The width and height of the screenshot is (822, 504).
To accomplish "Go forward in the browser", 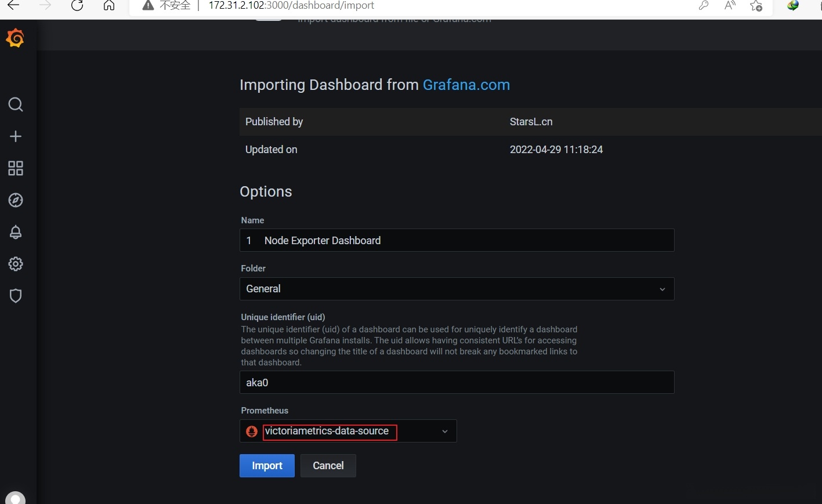I will 46,6.
